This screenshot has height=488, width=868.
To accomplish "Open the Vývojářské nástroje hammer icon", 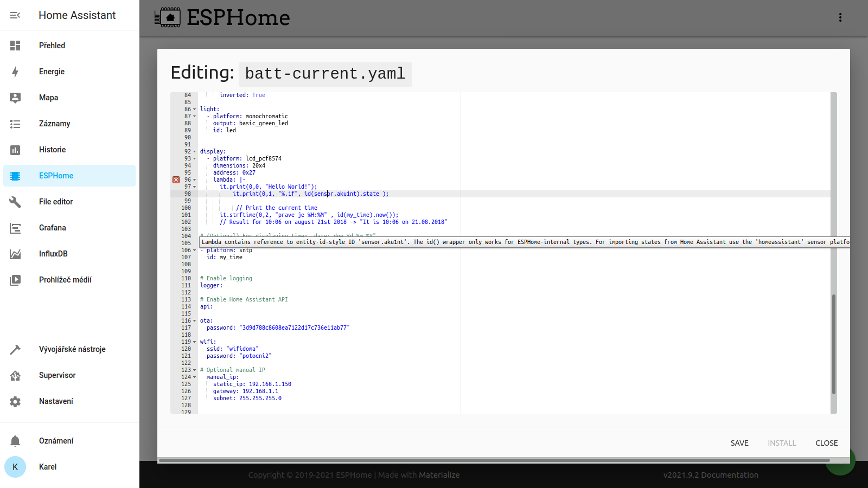I will click(x=15, y=349).
